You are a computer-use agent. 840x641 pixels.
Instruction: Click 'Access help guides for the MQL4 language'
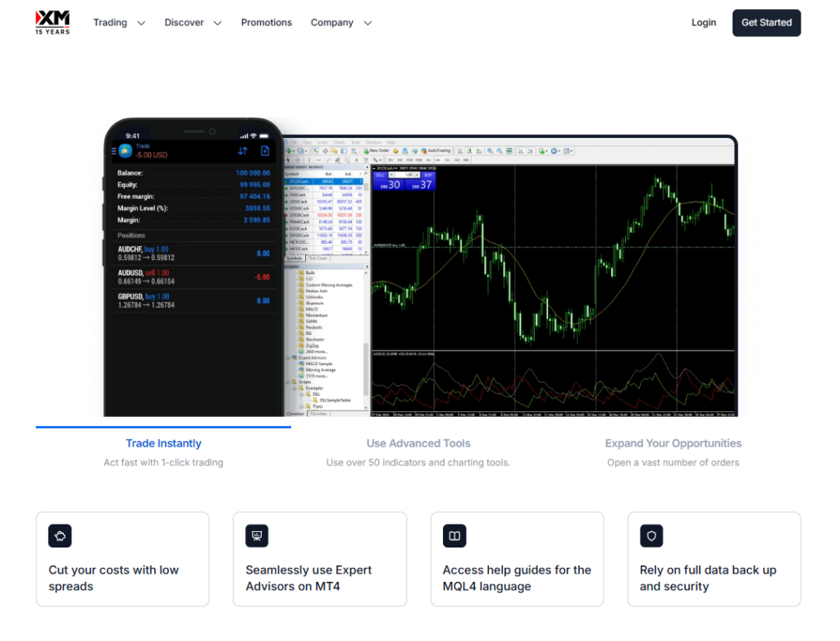517,579
